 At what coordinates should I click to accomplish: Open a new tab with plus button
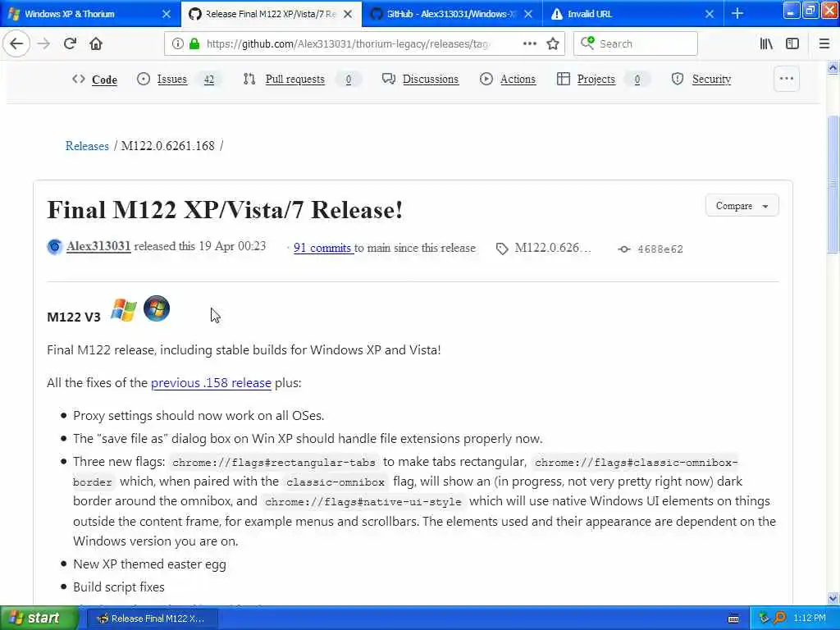737,13
